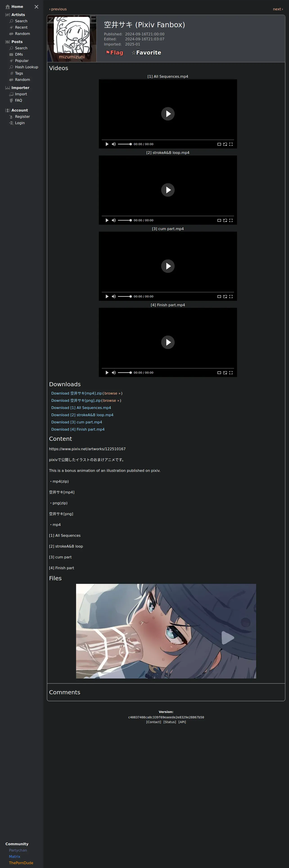Click the Account section header icon
Viewport: 289px width, 868px height.
pyautogui.click(x=7, y=110)
